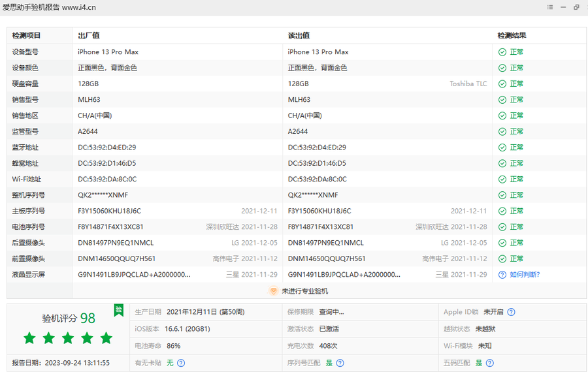Click 出厂值 mainboard serial F3Y15060KHU18J6C
The height and width of the screenshot is (374, 588).
click(110, 211)
